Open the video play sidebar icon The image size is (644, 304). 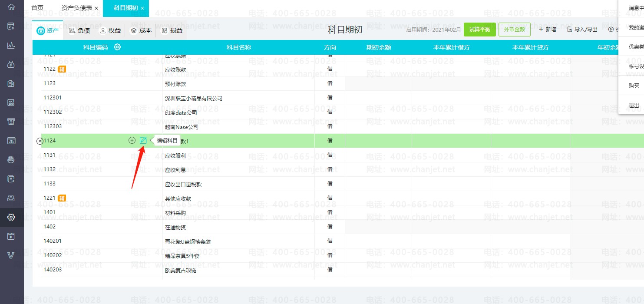[x=11, y=236]
